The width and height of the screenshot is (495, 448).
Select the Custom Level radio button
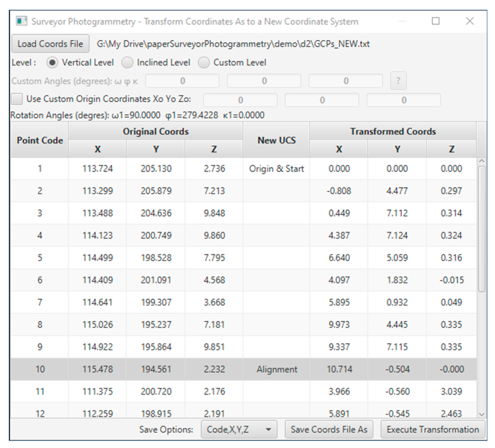coord(204,62)
